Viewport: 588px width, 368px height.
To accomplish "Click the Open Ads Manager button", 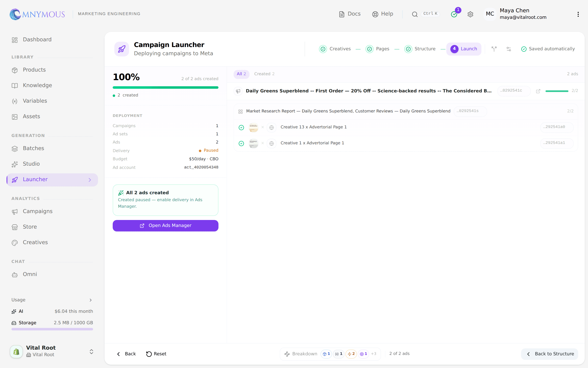I will 165,226.
